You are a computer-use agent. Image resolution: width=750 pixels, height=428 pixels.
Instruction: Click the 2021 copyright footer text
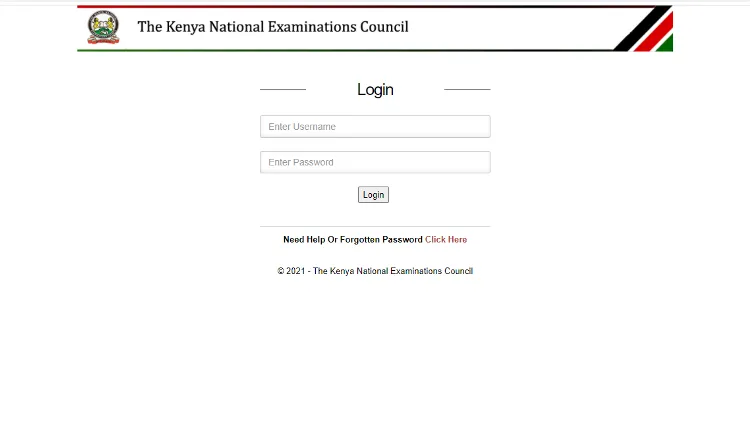[x=375, y=271]
